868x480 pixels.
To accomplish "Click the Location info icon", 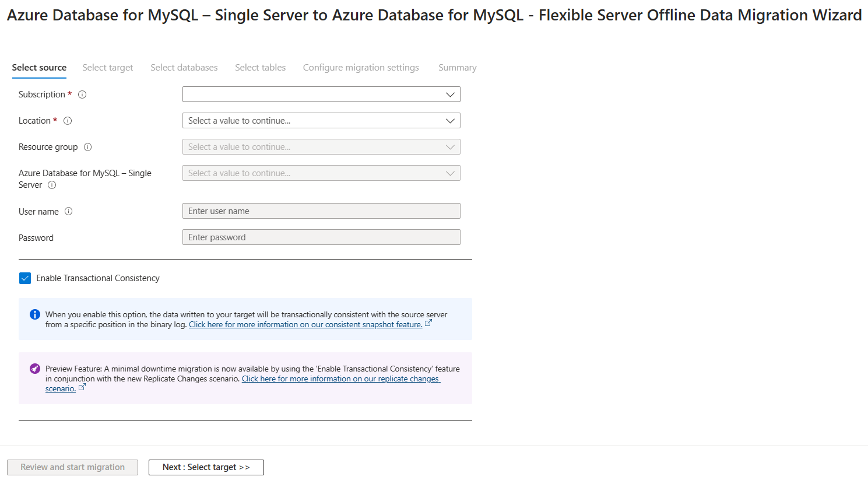I will (x=68, y=121).
